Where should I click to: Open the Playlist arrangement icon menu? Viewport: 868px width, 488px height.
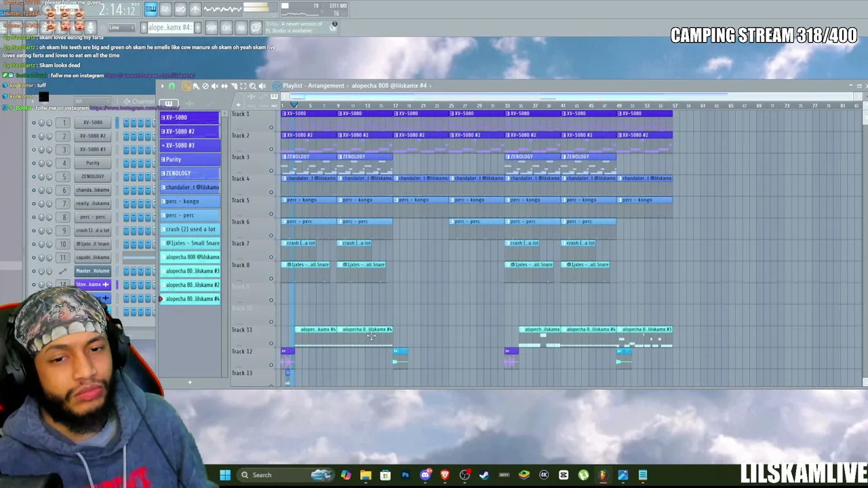277,86
